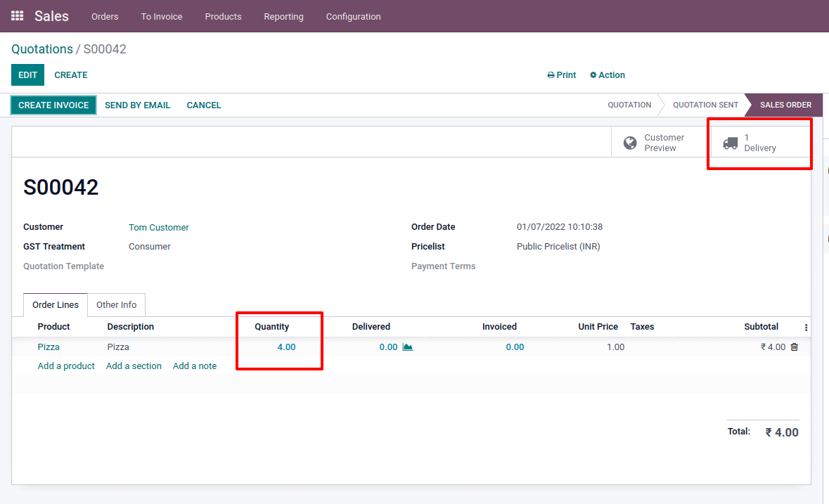Sort by the Taxes column header
Image resolution: width=829 pixels, height=504 pixels.
pyautogui.click(x=642, y=326)
